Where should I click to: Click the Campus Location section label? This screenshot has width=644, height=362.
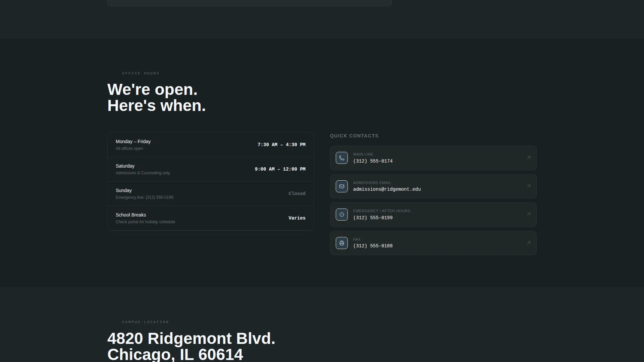[145, 322]
